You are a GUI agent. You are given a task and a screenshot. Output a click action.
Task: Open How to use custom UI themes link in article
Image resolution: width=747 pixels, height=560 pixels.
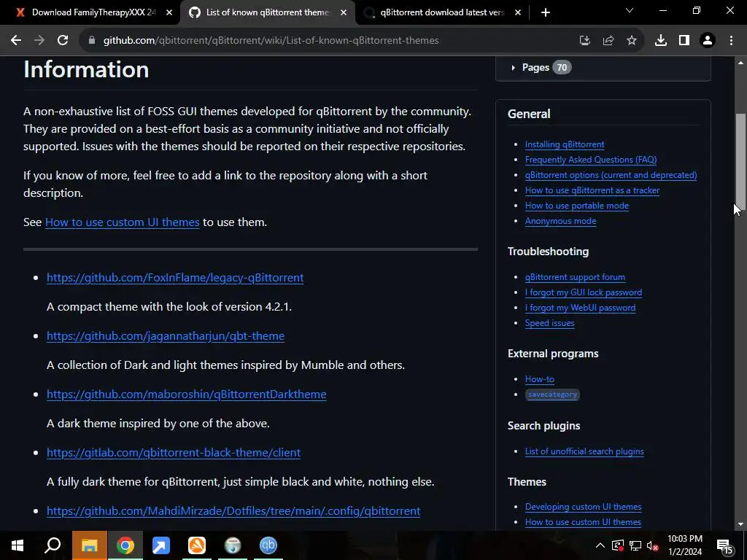[x=122, y=222]
